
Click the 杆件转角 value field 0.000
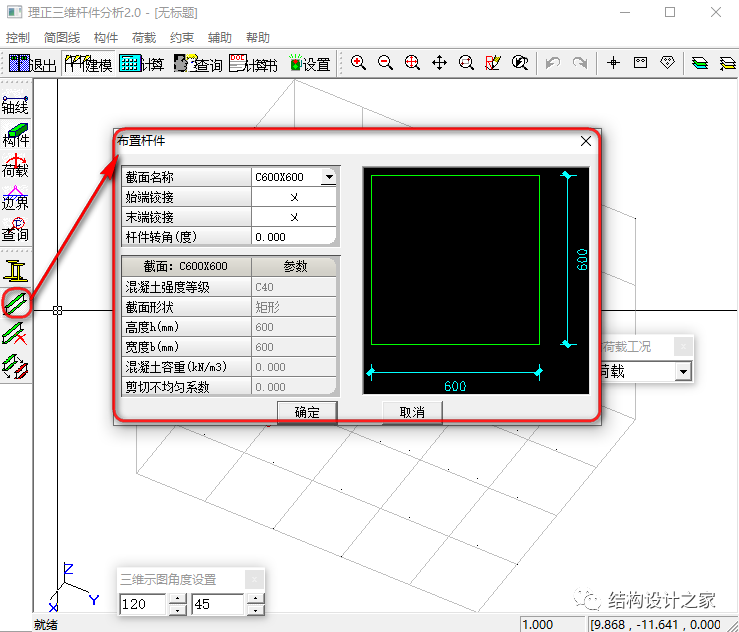click(x=294, y=237)
